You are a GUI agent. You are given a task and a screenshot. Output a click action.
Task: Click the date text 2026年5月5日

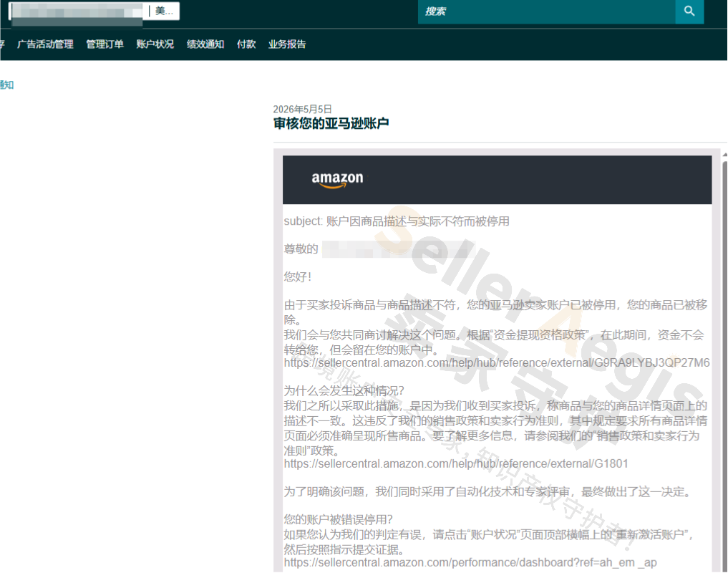click(x=302, y=109)
